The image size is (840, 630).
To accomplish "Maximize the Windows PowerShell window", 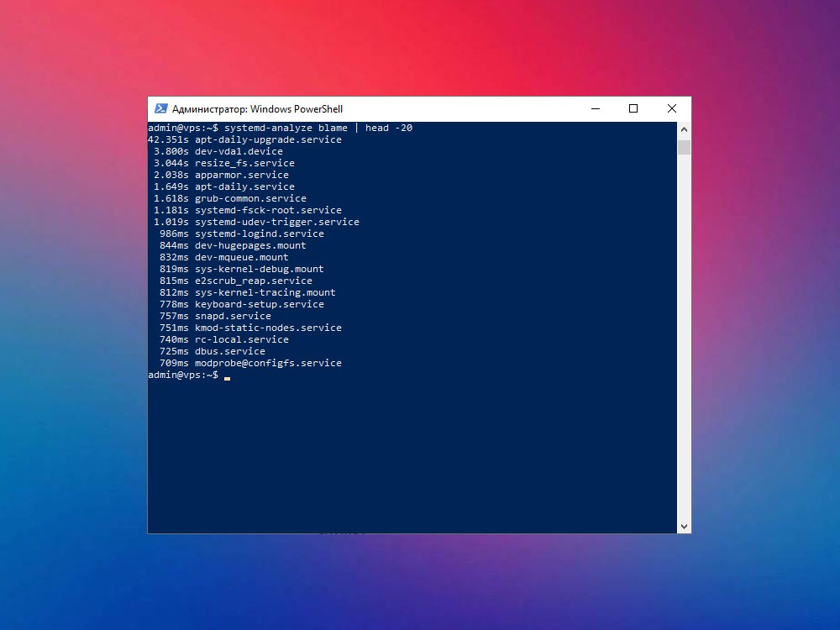I will 633,108.
